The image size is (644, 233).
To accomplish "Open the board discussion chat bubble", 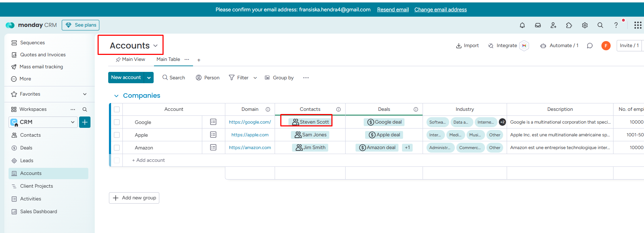I will pos(590,46).
